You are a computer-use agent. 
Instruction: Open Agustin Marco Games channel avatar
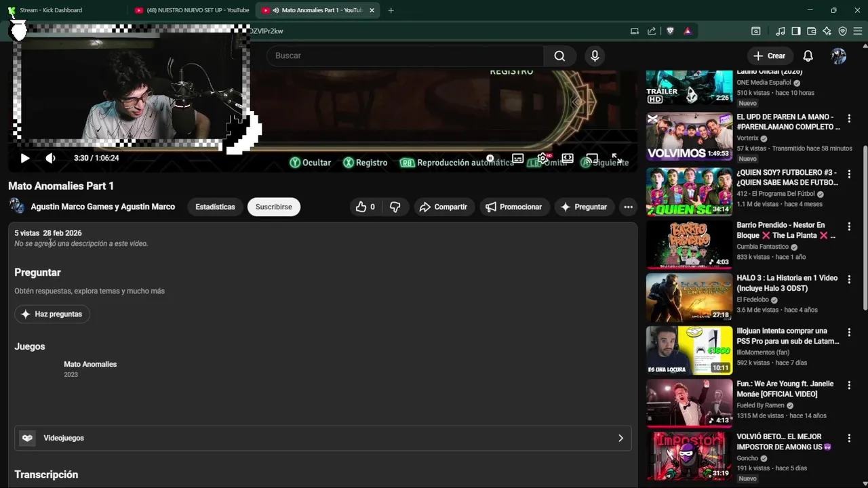[x=17, y=207]
